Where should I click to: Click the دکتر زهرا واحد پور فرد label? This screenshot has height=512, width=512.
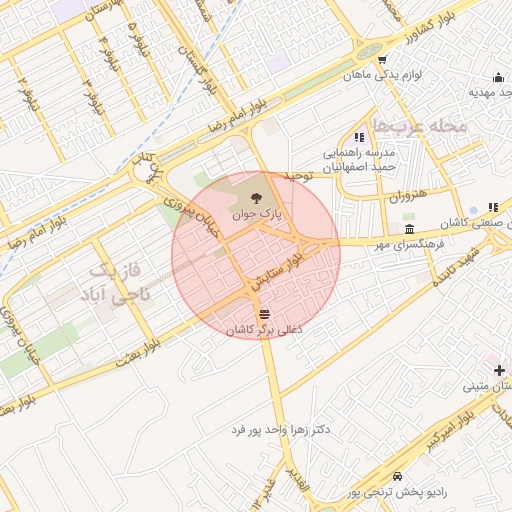click(x=281, y=429)
